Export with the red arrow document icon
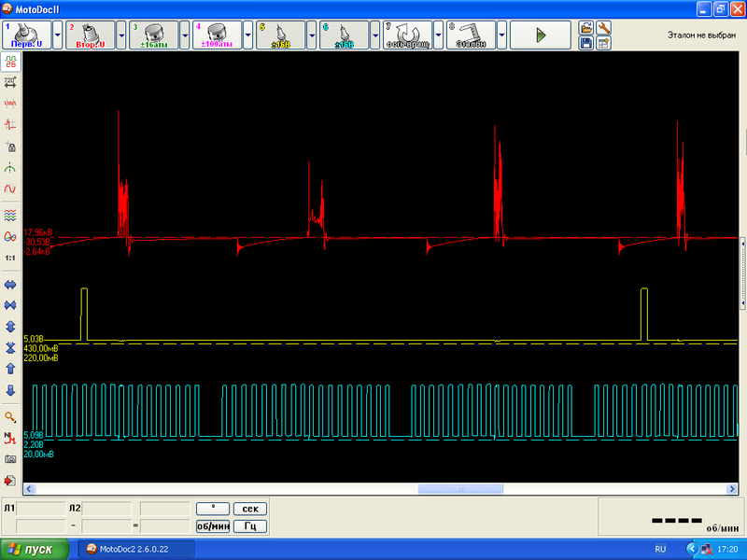Image resolution: width=747 pixels, height=560 pixels. [x=10, y=481]
